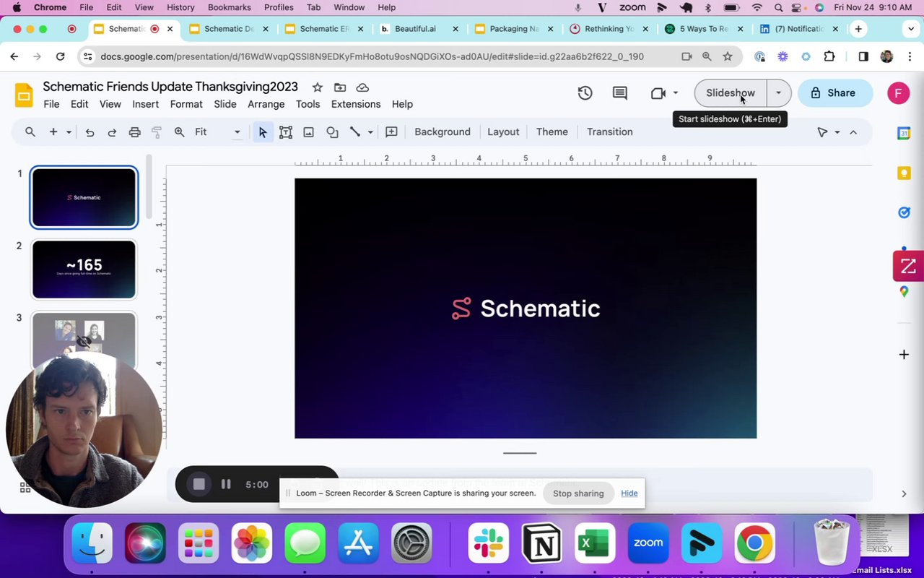Open the Transition panel

coord(610,131)
